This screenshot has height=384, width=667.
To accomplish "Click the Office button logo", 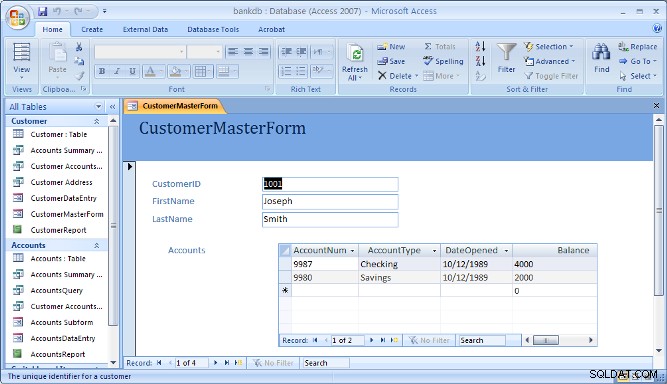I will 17,18.
